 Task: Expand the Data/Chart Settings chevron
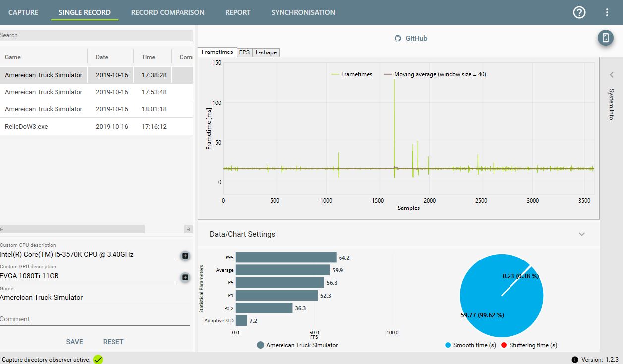[582, 234]
